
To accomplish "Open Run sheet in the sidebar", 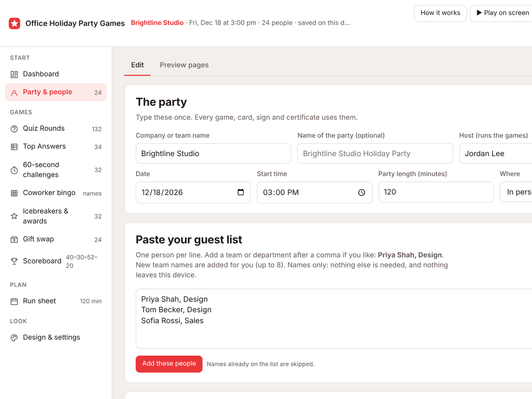I will pos(56,301).
